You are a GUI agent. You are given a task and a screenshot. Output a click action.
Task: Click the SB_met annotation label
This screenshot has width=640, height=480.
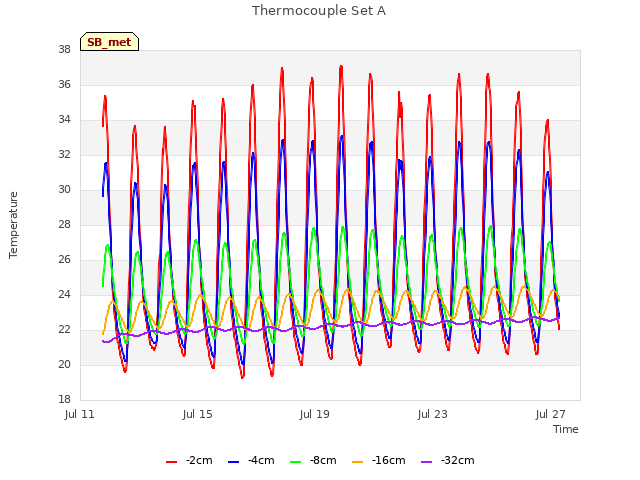[109, 42]
